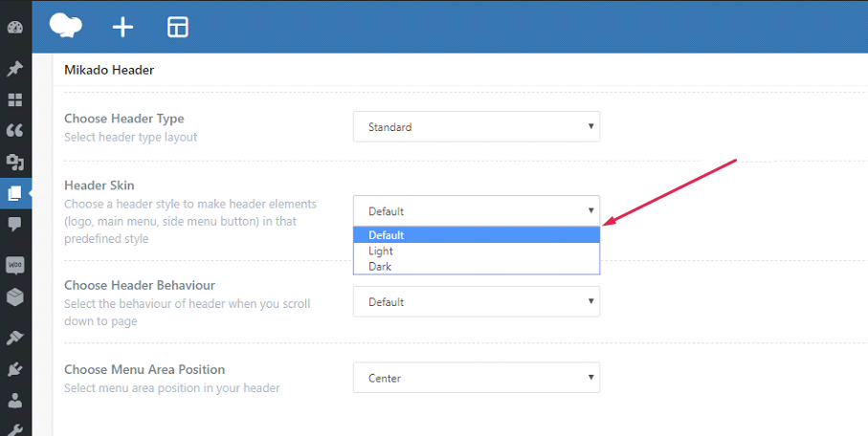This screenshot has height=436, width=868.
Task: Open the Choose Header Behaviour dropdown
Action: pos(476,301)
